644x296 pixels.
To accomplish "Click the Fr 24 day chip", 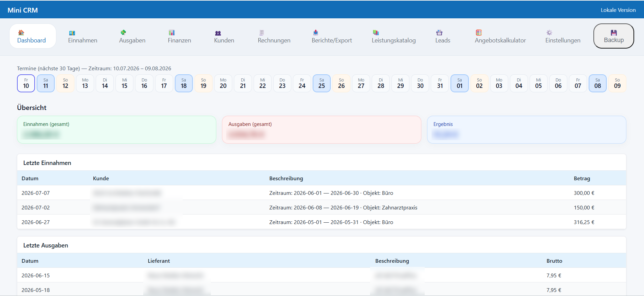I will pos(302,83).
